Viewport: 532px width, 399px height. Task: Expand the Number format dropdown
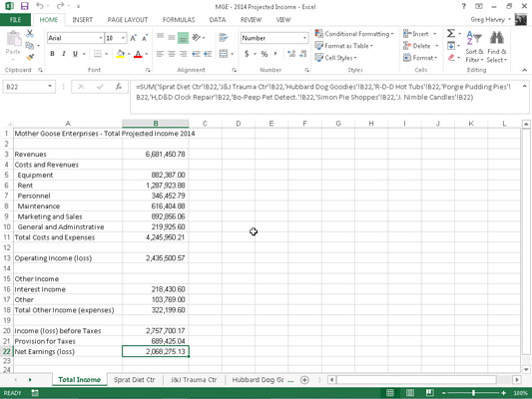click(x=304, y=38)
